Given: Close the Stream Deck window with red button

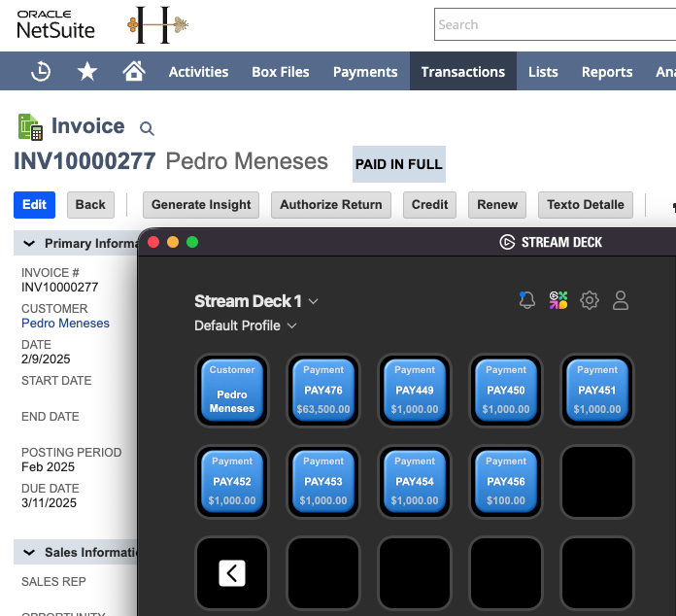Looking at the screenshot, I should pos(153,242).
